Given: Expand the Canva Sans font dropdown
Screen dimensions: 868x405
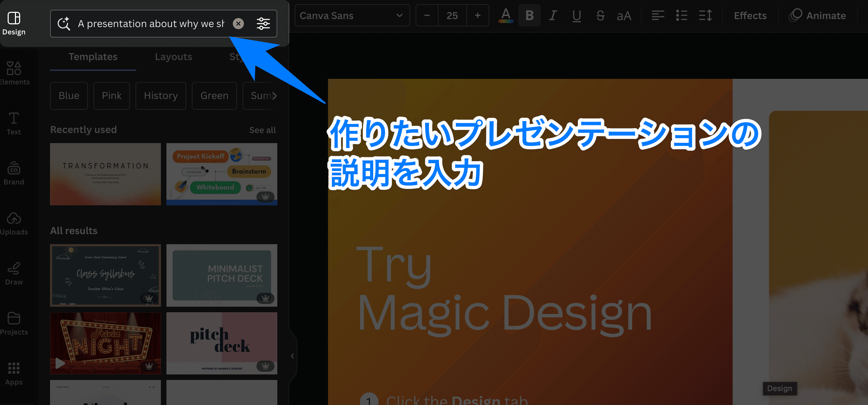Looking at the screenshot, I should (352, 16).
